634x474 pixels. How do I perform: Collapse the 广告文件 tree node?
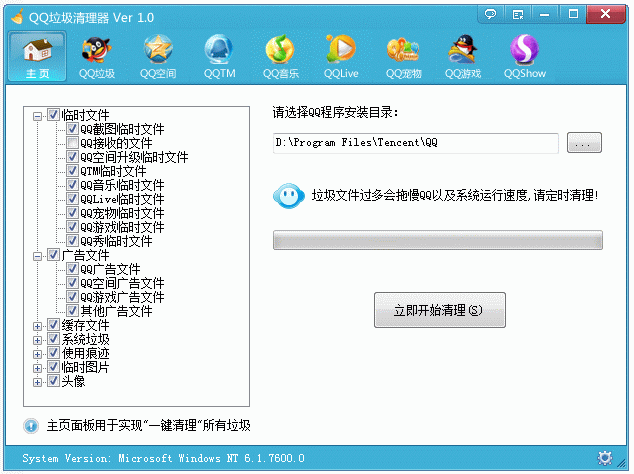(x=37, y=256)
